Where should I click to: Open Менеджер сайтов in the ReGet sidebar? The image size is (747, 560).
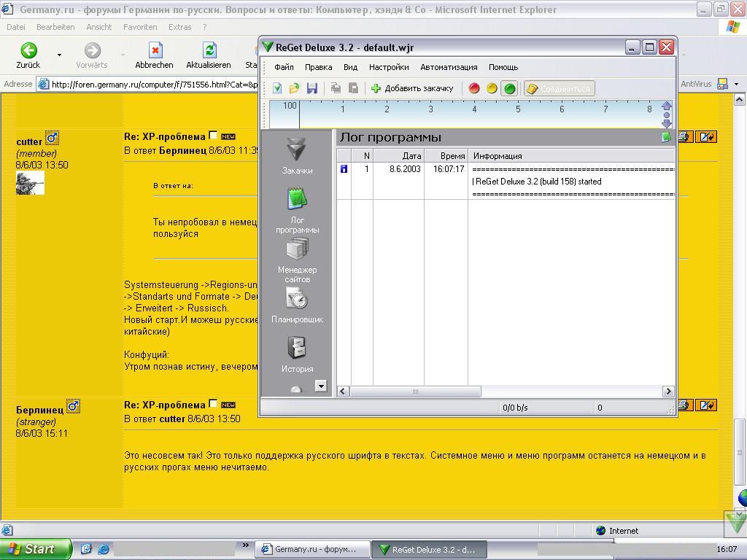click(297, 260)
